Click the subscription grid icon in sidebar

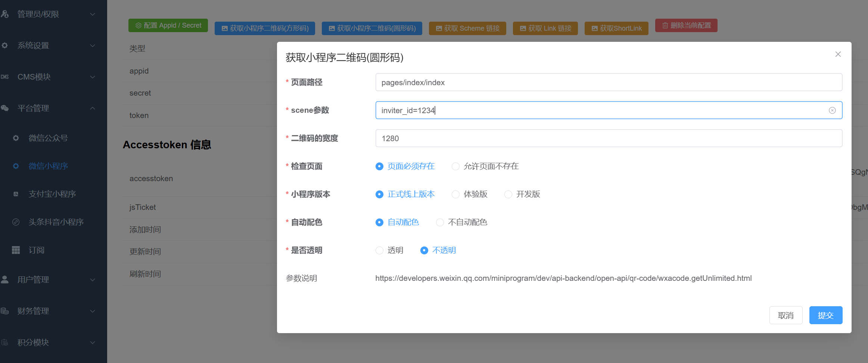[x=16, y=250]
